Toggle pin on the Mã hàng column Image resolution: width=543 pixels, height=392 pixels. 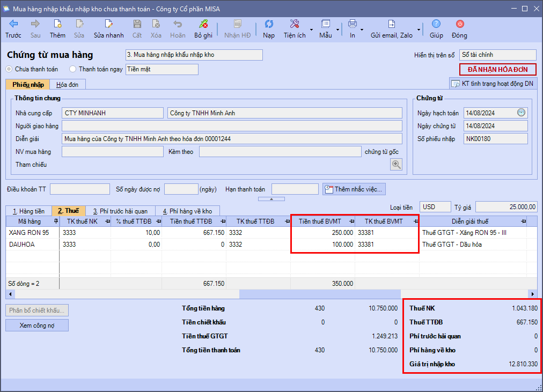coord(56,221)
